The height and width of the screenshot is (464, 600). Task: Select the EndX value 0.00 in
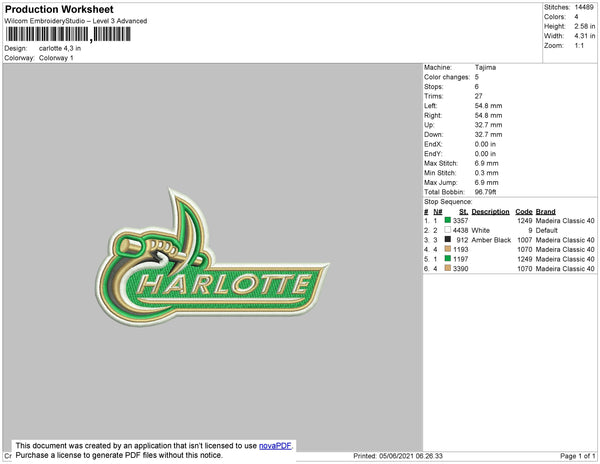[x=485, y=144]
